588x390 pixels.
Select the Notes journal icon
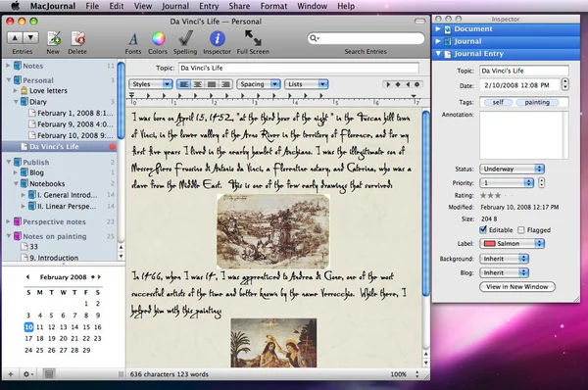18,66
